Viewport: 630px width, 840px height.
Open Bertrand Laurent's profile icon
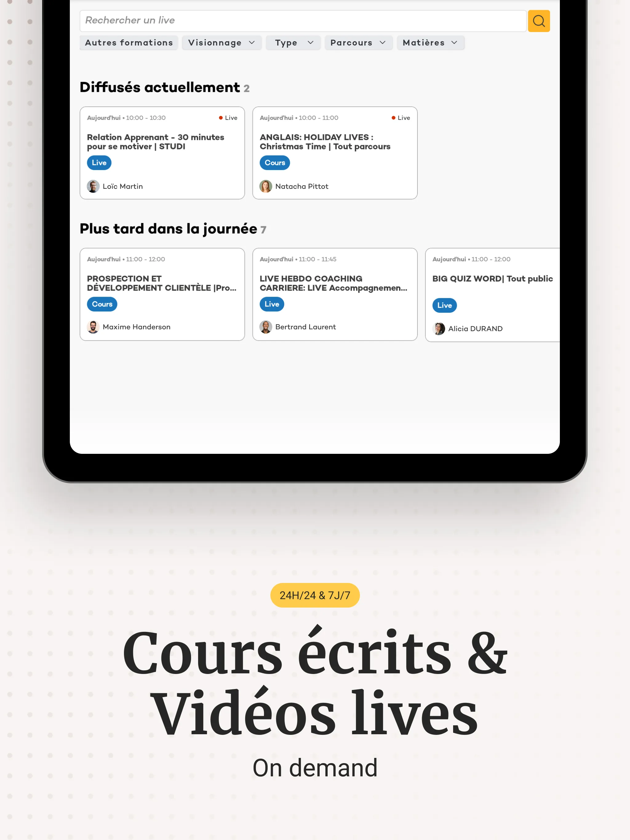tap(265, 327)
